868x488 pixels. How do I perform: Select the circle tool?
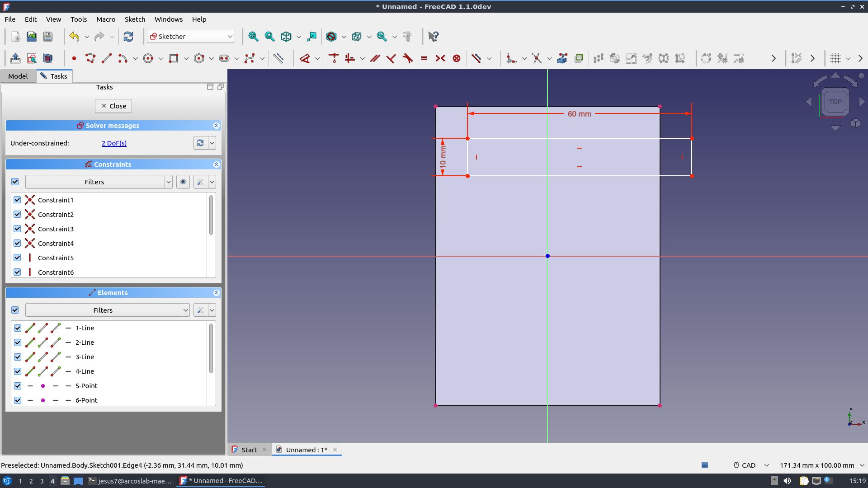click(148, 58)
